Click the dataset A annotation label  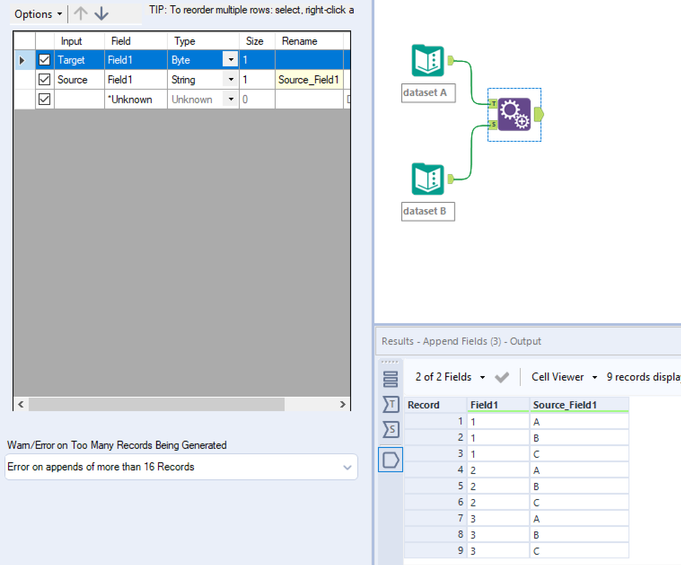428,93
